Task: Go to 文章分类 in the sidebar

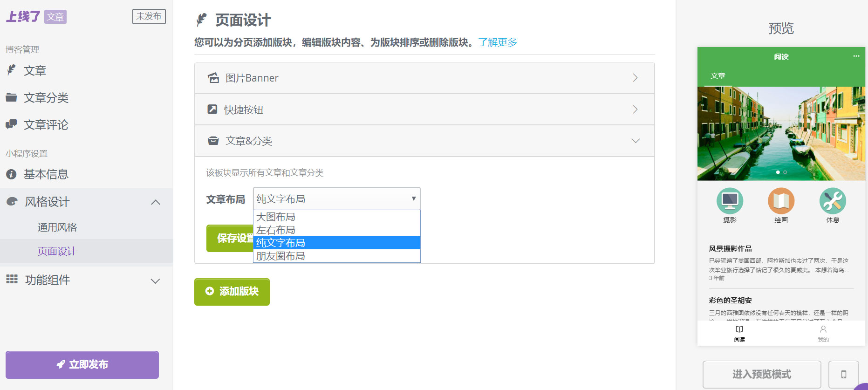Action: point(46,98)
